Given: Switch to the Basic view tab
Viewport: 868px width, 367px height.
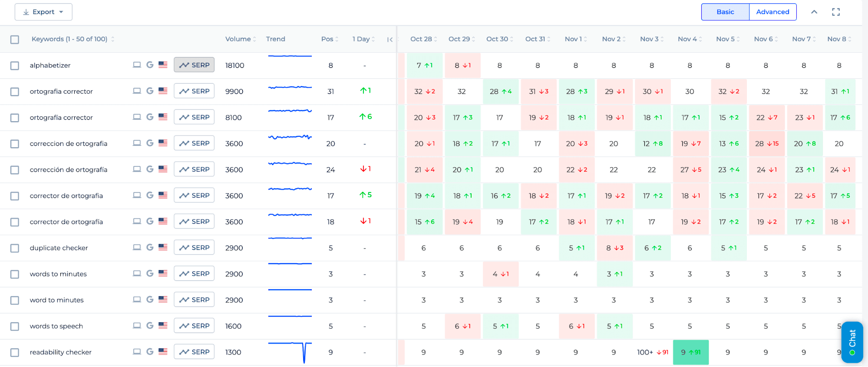Looking at the screenshot, I should pyautogui.click(x=725, y=12).
